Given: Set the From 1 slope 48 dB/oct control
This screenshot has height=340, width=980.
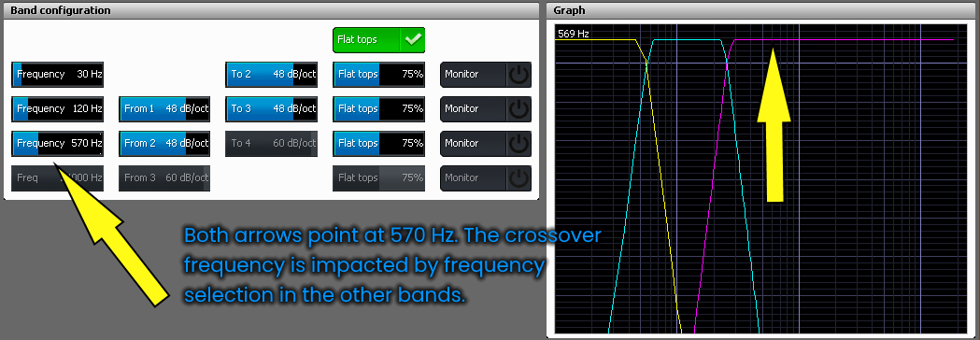Looking at the screenshot, I should 164,108.
